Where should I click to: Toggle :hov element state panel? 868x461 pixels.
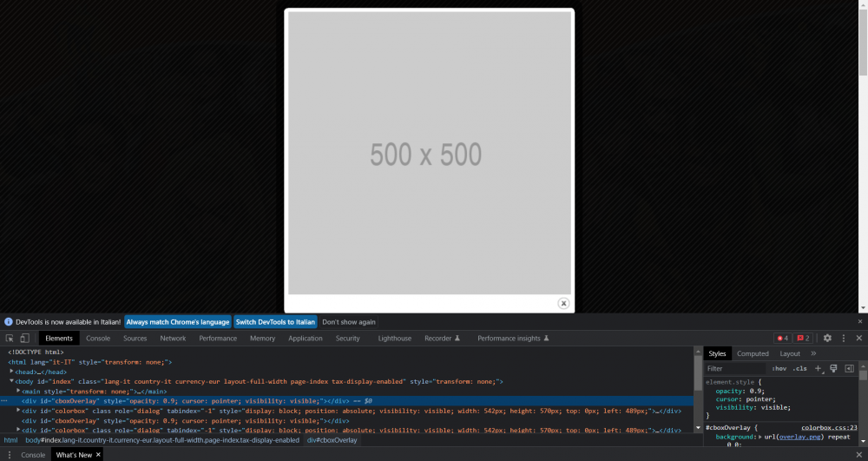pyautogui.click(x=779, y=369)
